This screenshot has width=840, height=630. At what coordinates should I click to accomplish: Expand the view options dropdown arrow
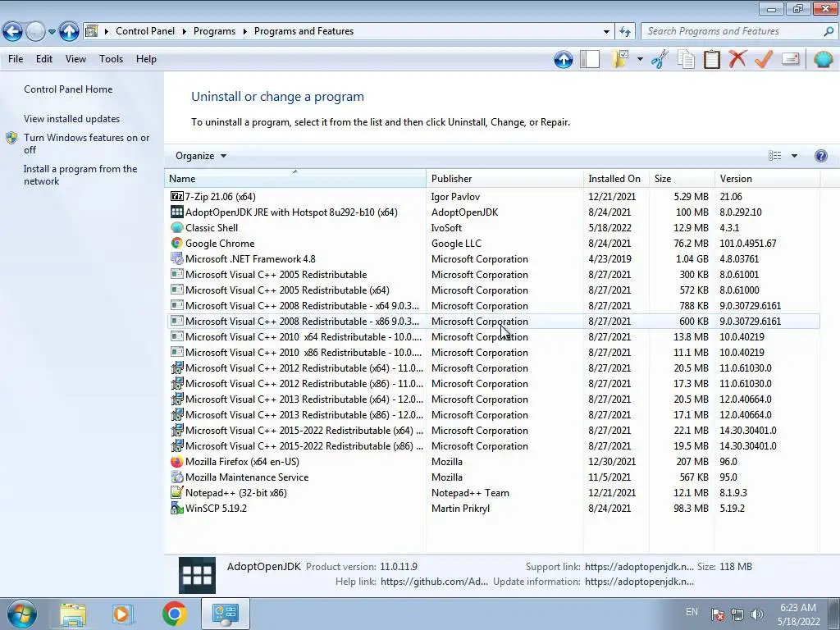794,156
